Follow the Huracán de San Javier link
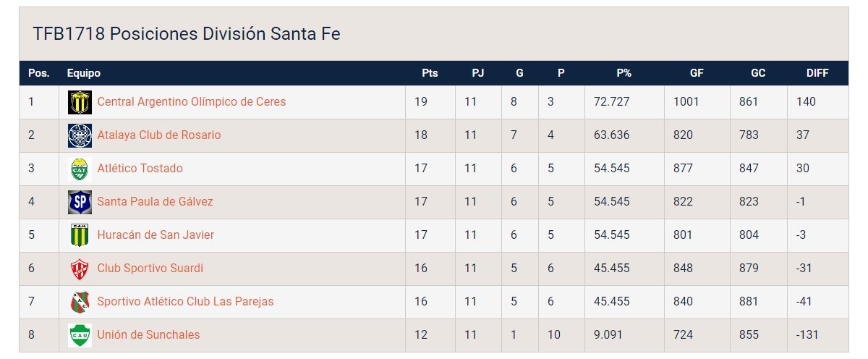 [156, 235]
